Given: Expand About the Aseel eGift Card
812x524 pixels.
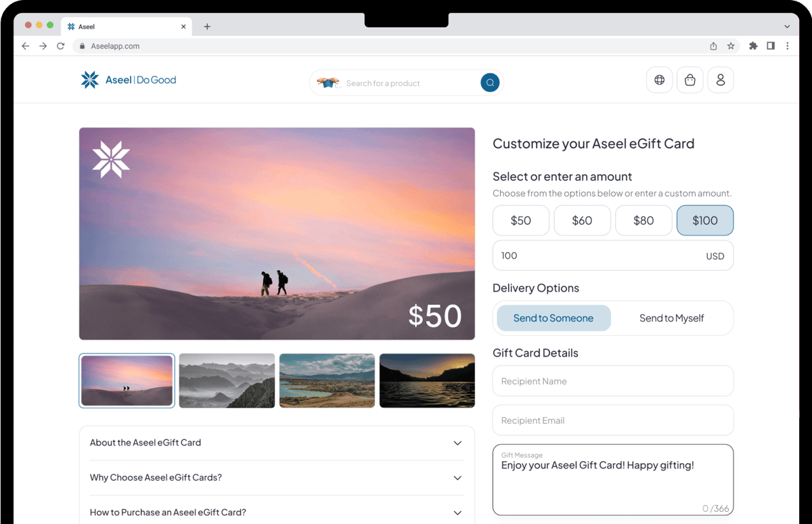Looking at the screenshot, I should [x=277, y=443].
